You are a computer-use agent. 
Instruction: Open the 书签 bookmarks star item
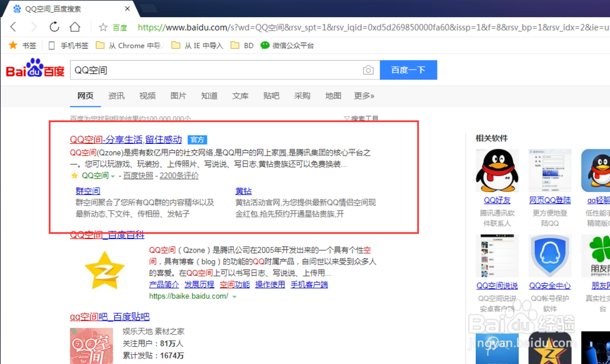coord(22,46)
